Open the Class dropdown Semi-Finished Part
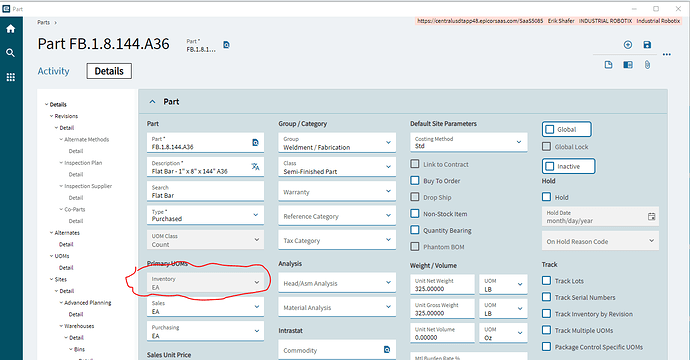Viewport: 690px width, 360px height. pyautogui.click(x=337, y=167)
